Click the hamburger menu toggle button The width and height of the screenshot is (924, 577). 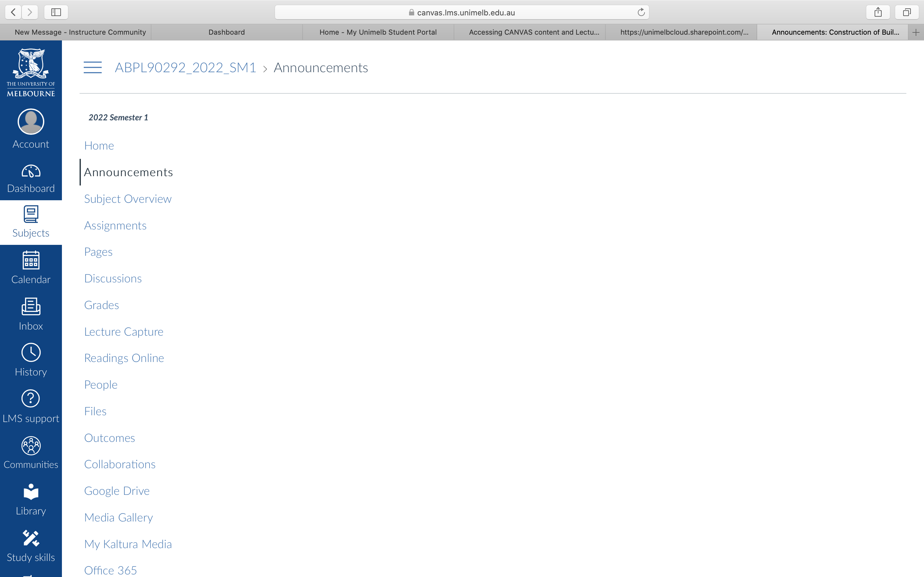click(x=92, y=66)
